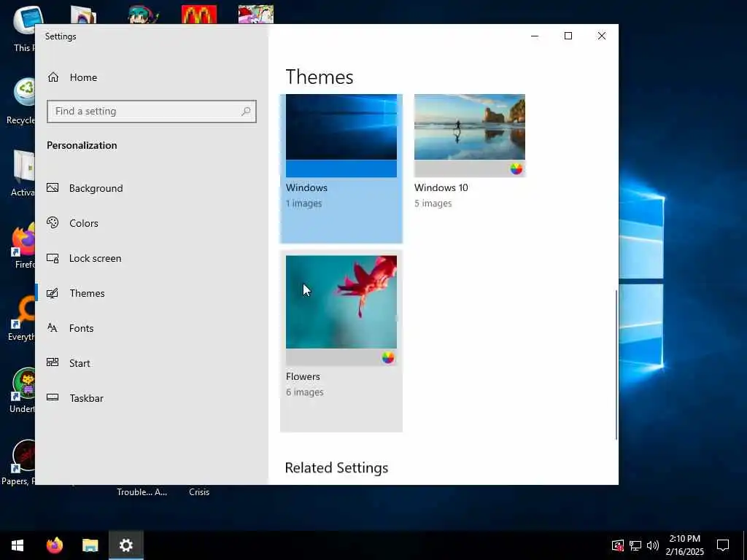The height and width of the screenshot is (560, 747).
Task: Open volume control in system tray
Action: 653,545
